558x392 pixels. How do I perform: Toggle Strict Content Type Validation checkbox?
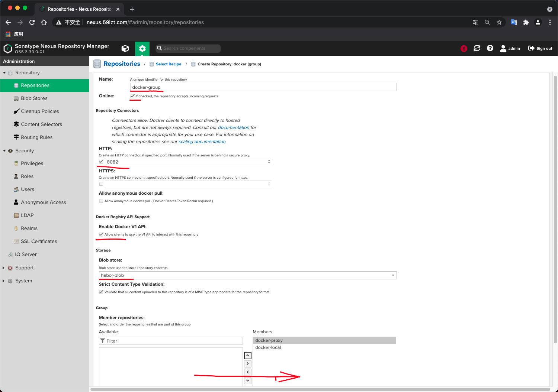pos(101,292)
